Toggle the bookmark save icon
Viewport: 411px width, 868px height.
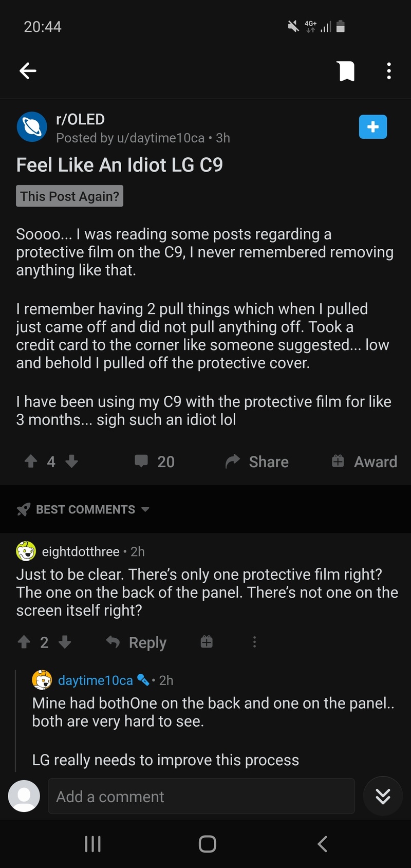click(347, 71)
